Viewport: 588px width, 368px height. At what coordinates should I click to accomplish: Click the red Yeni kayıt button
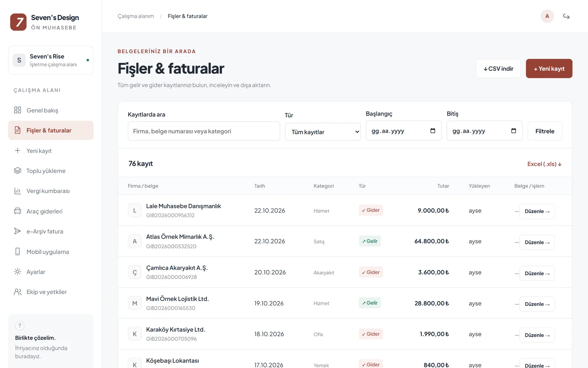(549, 68)
